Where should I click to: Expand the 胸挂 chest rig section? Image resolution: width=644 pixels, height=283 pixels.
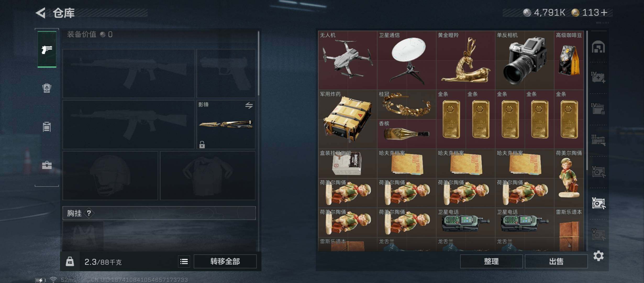pyautogui.click(x=159, y=213)
